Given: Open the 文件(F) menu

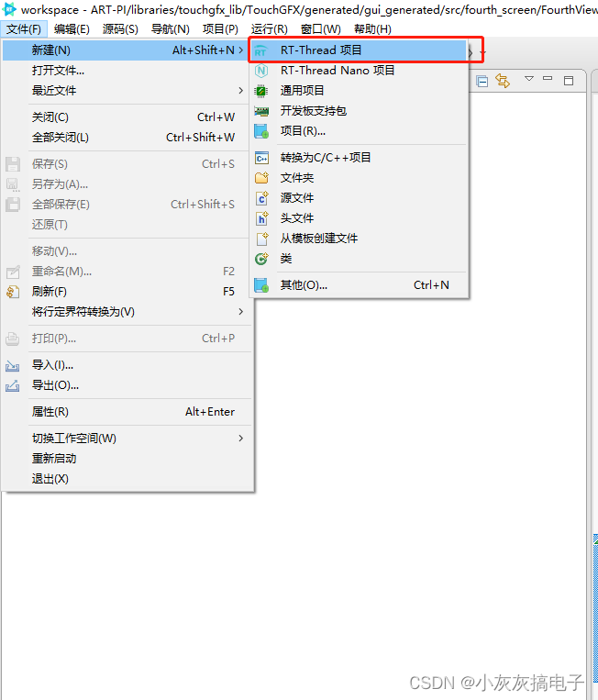Looking at the screenshot, I should (x=24, y=29).
